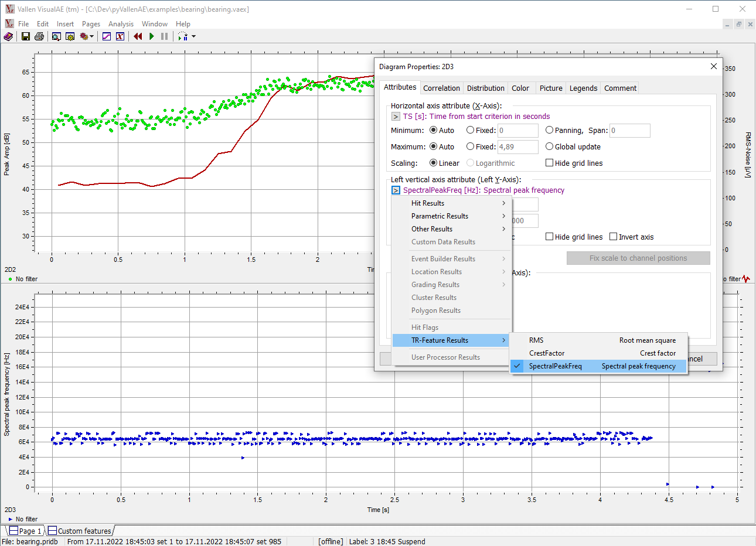Screen dimensions: 756x546
Task: Expand the Other Results submenu
Action: 452,229
